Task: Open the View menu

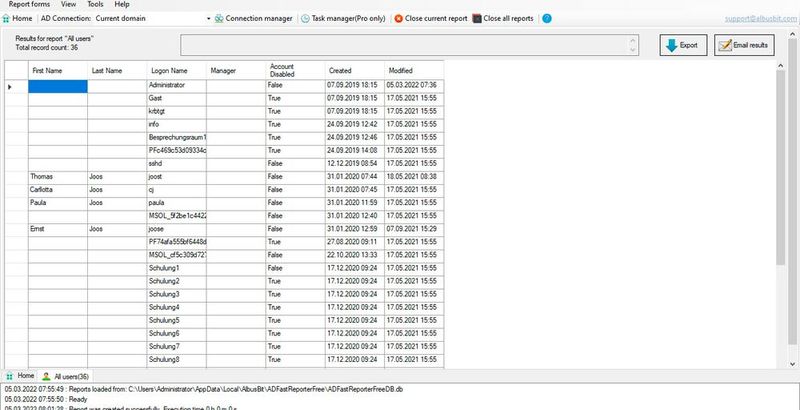Action: 68,4
